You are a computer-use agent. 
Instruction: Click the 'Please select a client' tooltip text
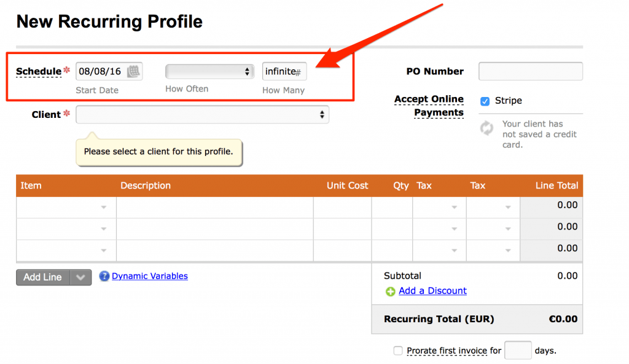158,152
